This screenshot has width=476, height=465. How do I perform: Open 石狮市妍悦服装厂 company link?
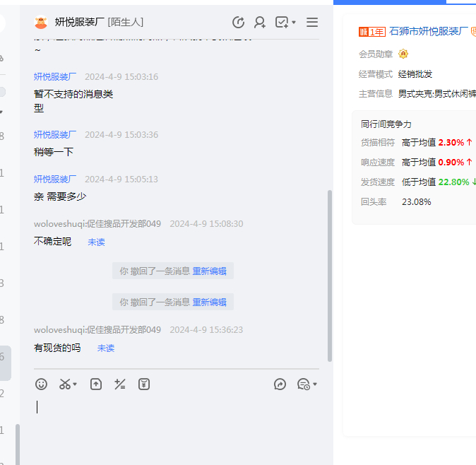[x=429, y=31]
